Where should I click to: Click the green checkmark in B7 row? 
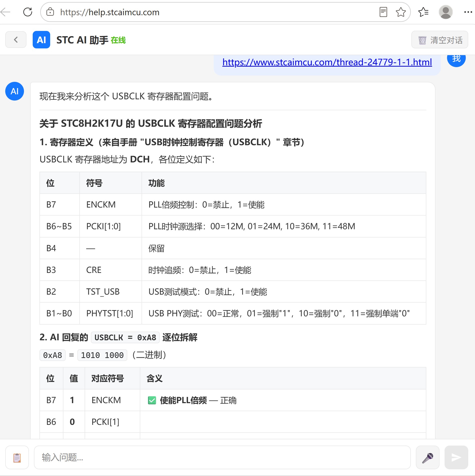point(152,400)
